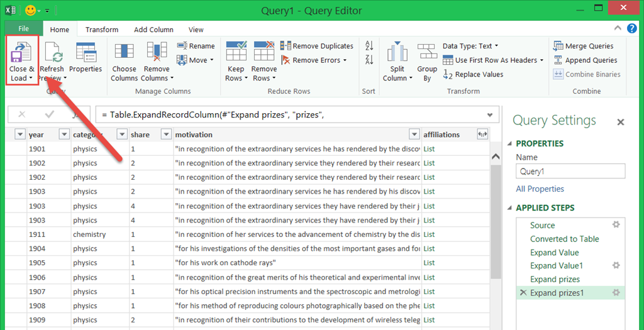Select the Expand Value applied step
The height and width of the screenshot is (330, 644).
click(554, 253)
